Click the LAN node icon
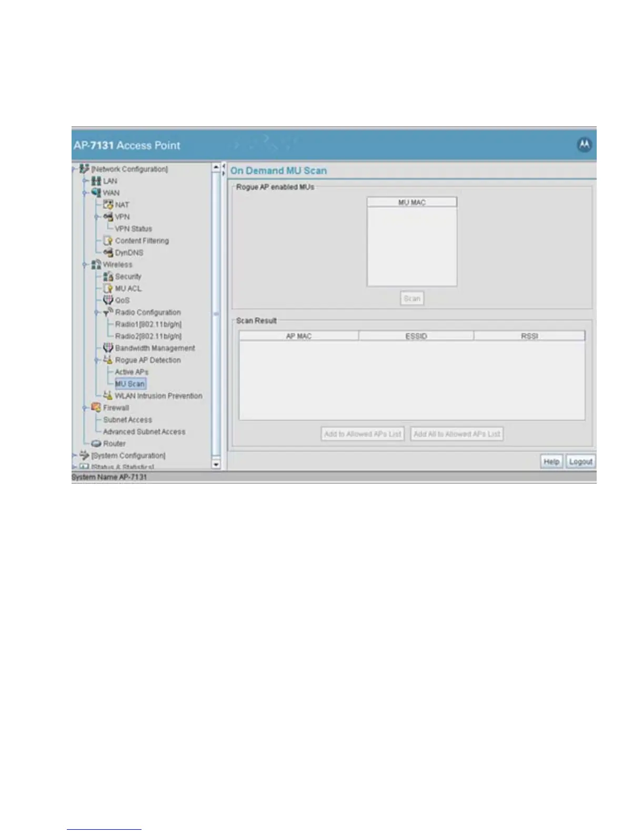The height and width of the screenshot is (834, 644). [96, 181]
